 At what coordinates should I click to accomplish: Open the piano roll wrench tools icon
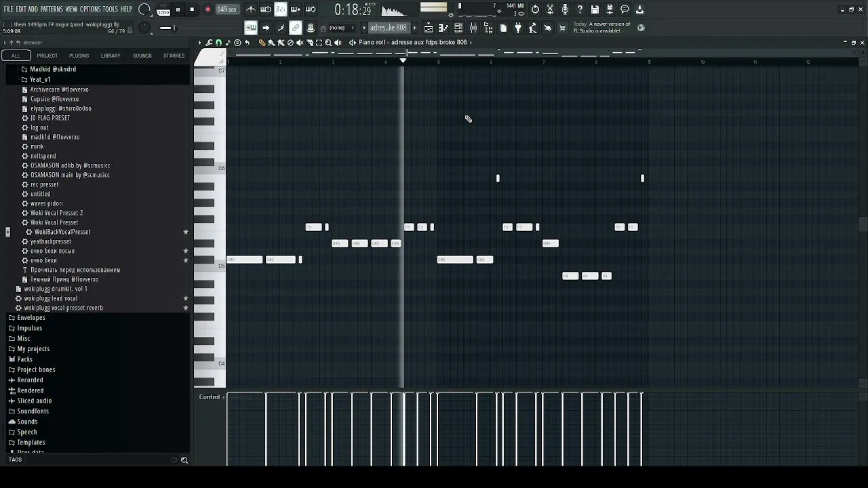pyautogui.click(x=209, y=42)
